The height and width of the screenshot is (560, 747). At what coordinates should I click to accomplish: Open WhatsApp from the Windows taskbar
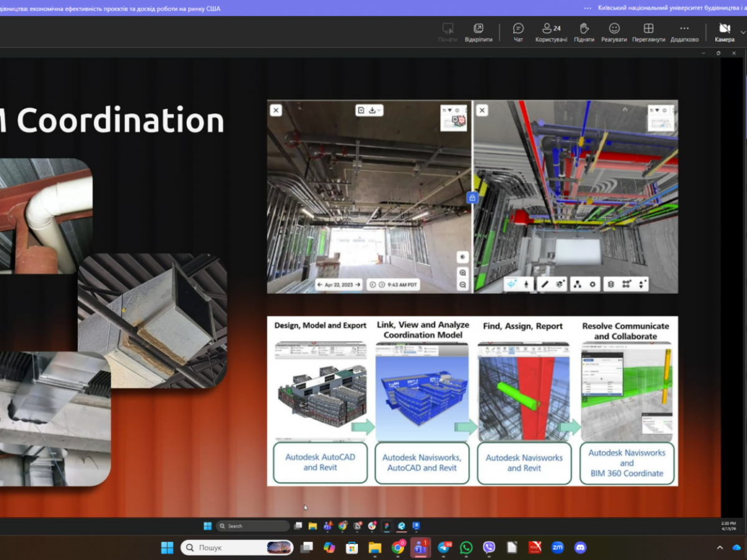click(466, 548)
